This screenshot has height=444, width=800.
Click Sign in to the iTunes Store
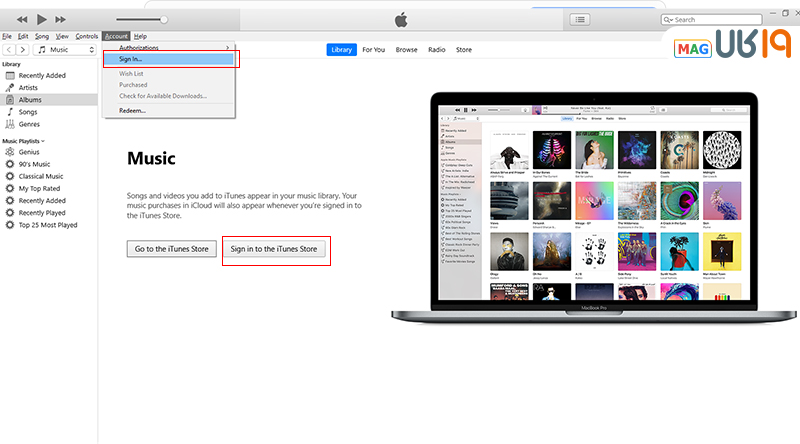tap(275, 249)
